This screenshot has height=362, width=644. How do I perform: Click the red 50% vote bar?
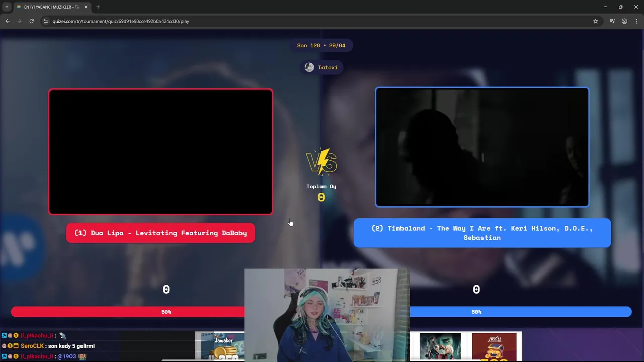[127, 312]
